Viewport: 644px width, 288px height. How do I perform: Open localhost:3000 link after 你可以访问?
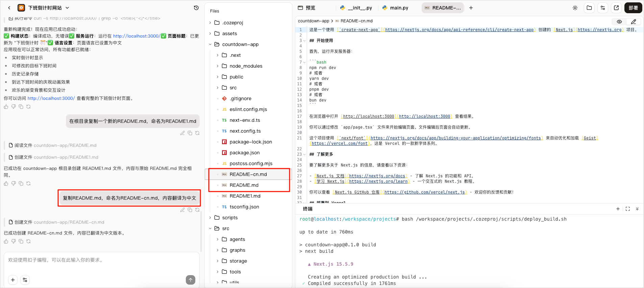[51, 98]
